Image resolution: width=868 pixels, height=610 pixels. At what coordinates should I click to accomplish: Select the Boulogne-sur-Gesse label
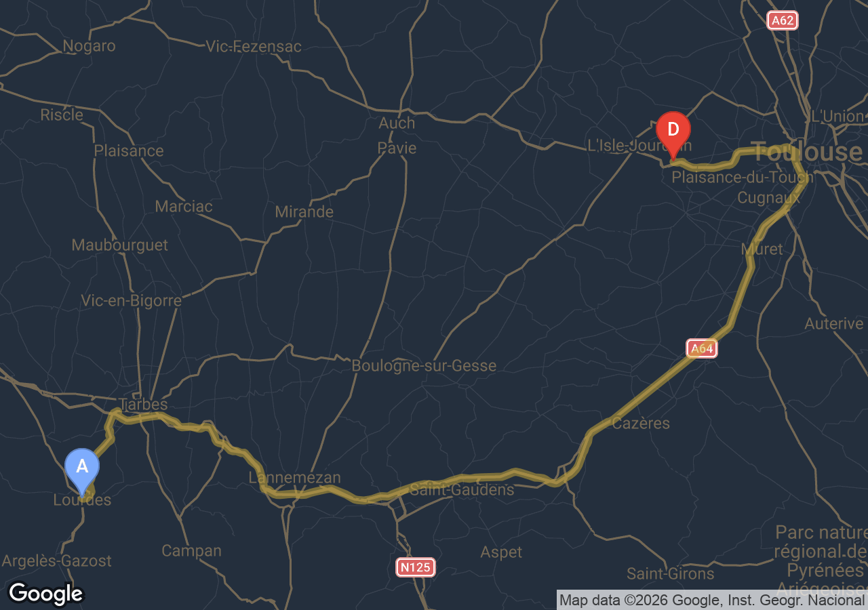coord(424,366)
